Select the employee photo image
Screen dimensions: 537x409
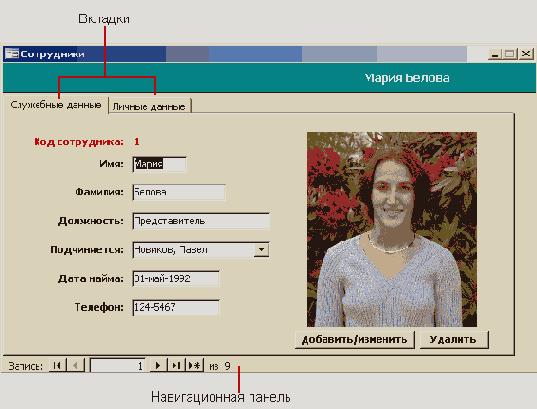point(392,229)
